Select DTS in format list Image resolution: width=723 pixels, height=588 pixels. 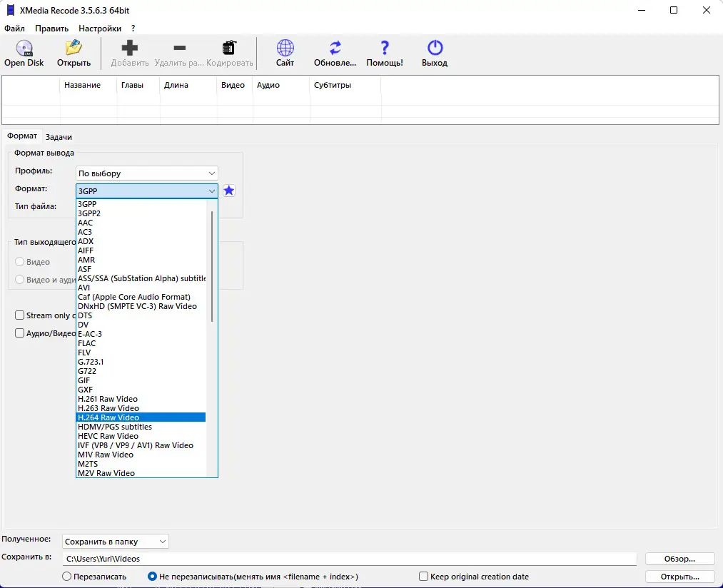(x=141, y=315)
